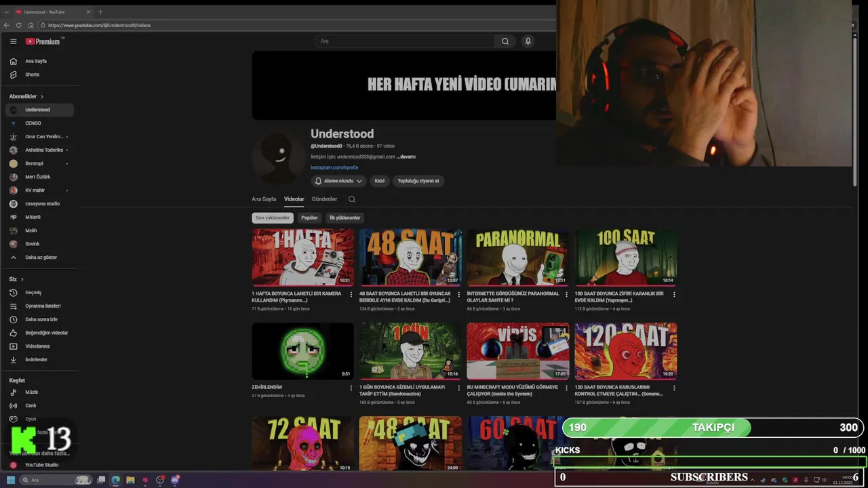This screenshot has height=488, width=868.
Task: Open File Explorer from taskbar
Action: 130,480
